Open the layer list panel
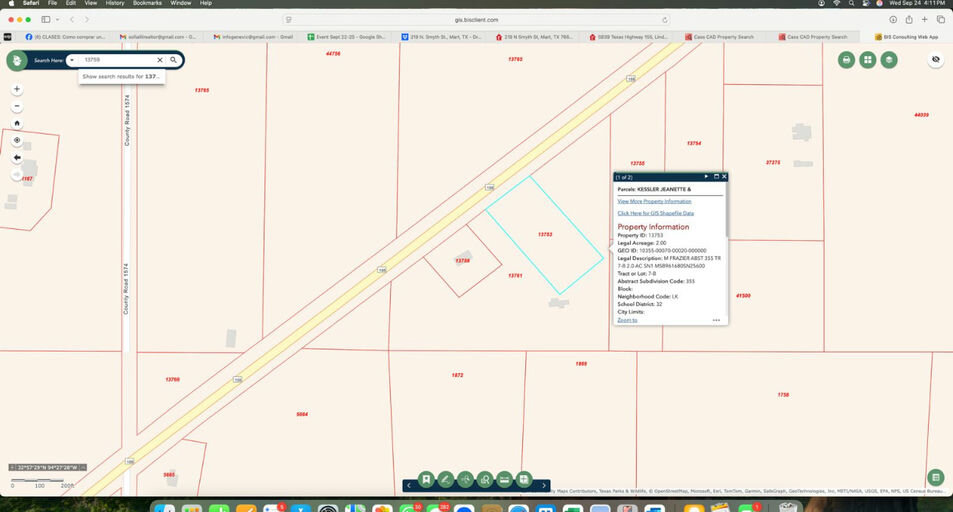This screenshot has width=953, height=512. tap(889, 60)
